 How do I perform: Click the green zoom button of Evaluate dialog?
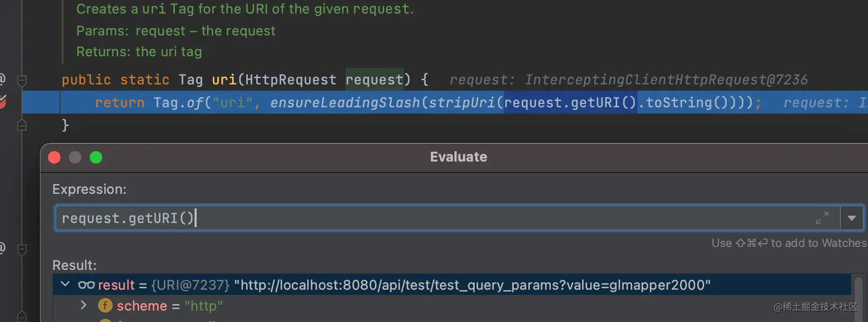tap(96, 157)
